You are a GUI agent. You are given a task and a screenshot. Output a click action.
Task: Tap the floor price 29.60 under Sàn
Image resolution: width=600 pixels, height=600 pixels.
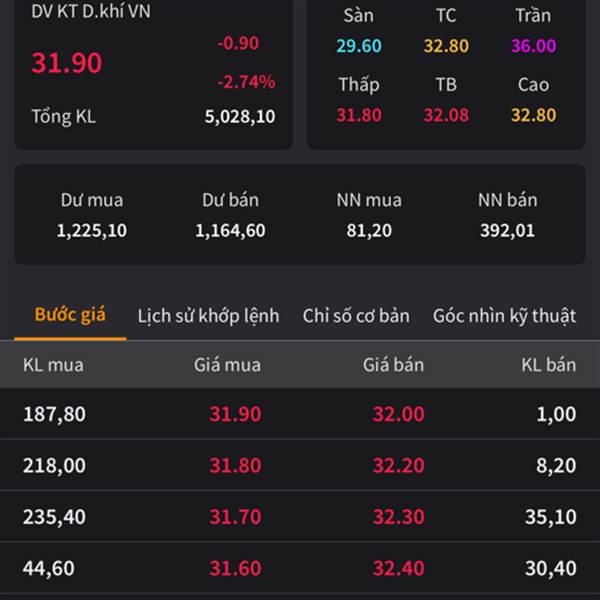[x=358, y=46]
